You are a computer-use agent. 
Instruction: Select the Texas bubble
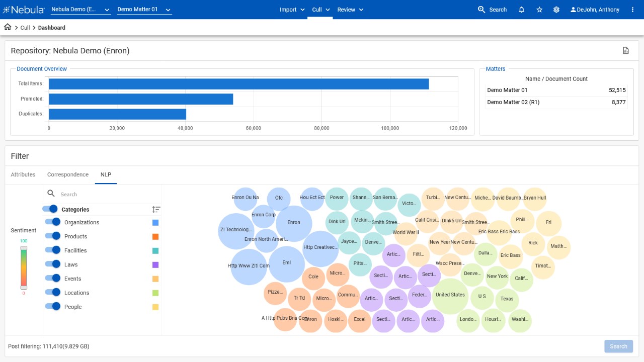click(507, 299)
